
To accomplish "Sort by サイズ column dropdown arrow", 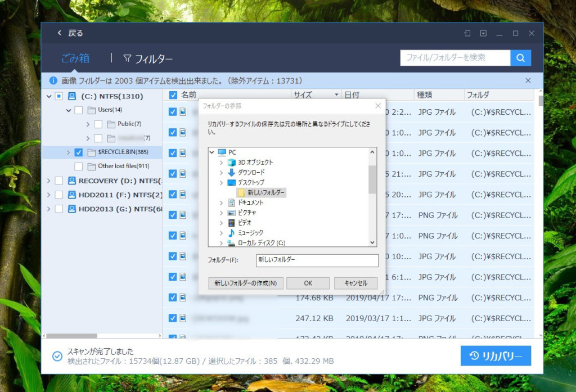I will pos(336,95).
